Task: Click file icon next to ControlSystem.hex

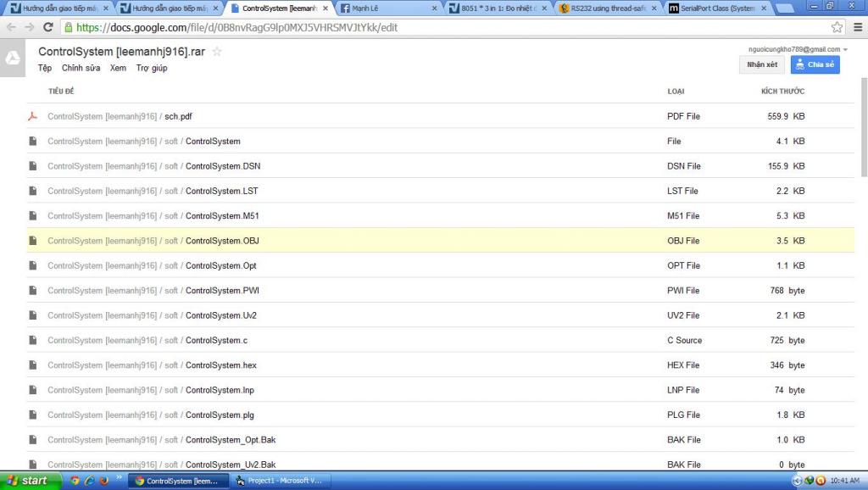Action: pos(33,365)
